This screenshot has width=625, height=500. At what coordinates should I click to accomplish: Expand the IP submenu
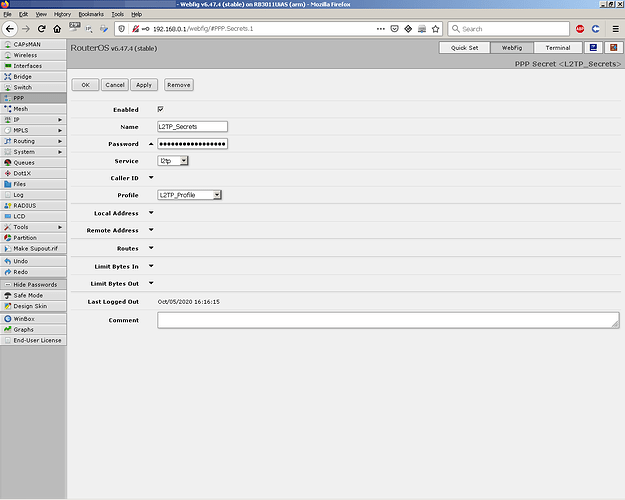tap(33, 120)
